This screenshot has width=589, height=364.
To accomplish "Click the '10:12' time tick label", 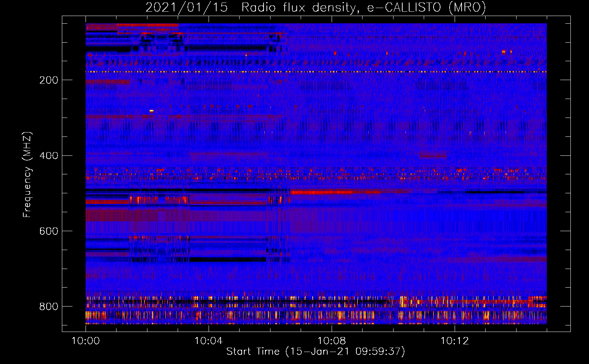I will pos(455,341).
